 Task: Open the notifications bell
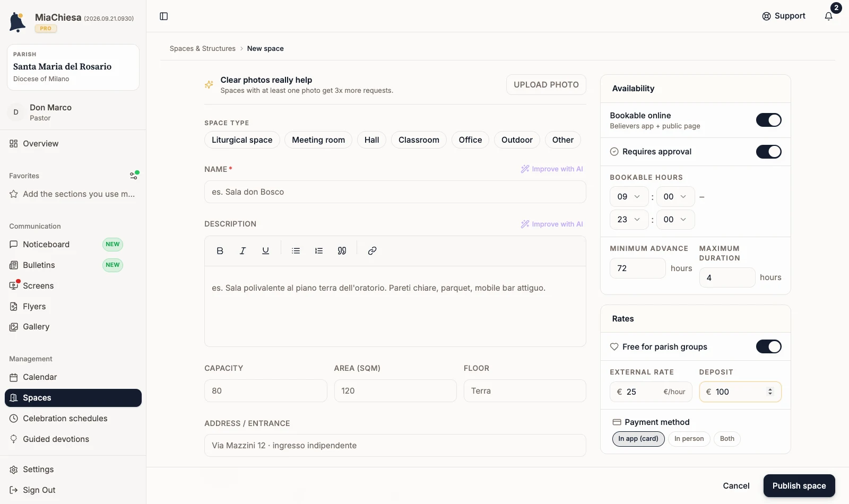(x=828, y=16)
